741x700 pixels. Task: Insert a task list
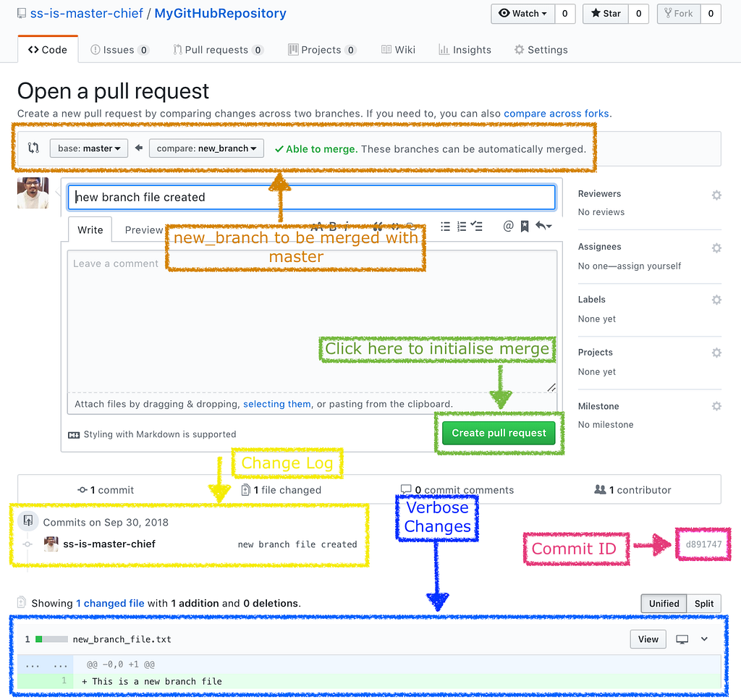tap(477, 227)
